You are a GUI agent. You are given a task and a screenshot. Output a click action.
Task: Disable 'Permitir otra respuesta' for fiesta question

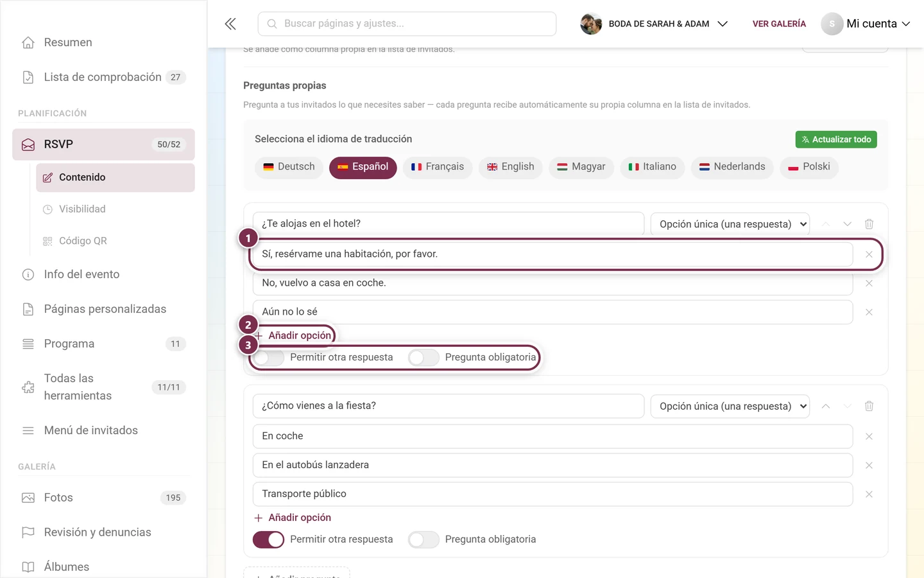pyautogui.click(x=268, y=539)
